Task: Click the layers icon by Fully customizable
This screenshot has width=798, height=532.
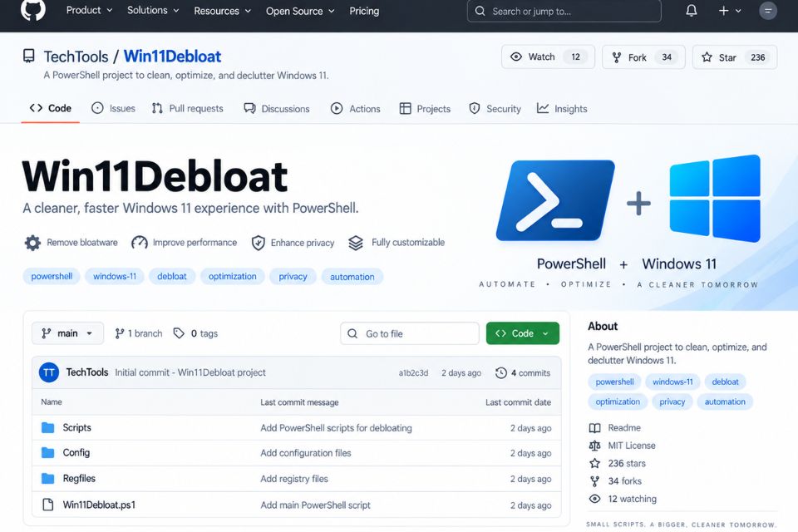Action: (356, 243)
